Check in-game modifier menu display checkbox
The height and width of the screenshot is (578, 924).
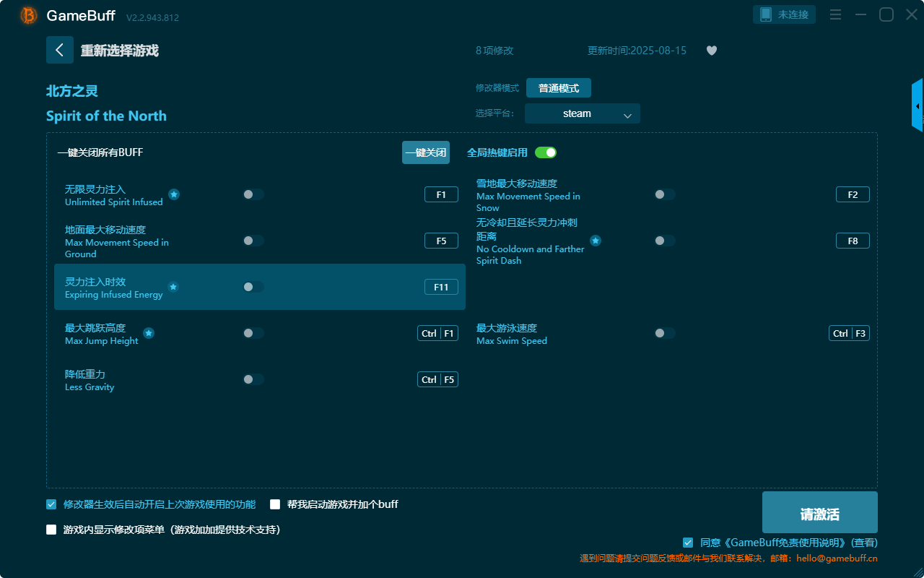point(51,530)
